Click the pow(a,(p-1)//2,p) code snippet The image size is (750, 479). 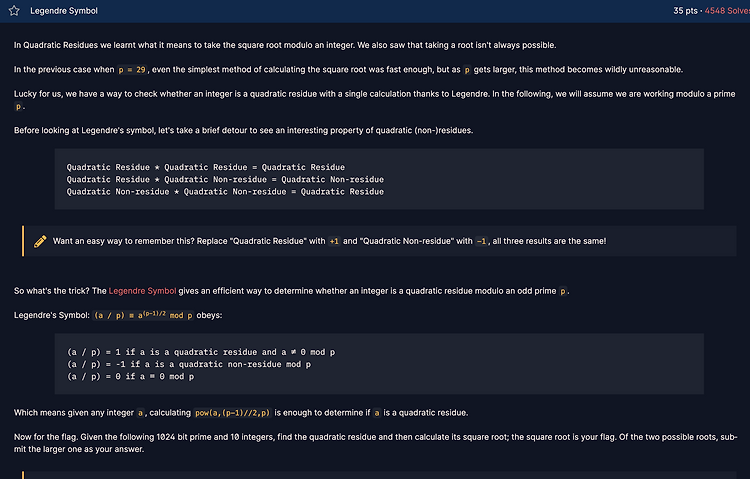click(232, 413)
